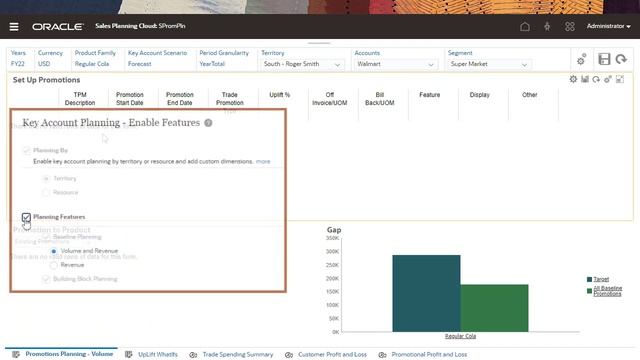640x360 pixels.
Task: Open the hamburger navigator menu
Action: (x=14, y=27)
